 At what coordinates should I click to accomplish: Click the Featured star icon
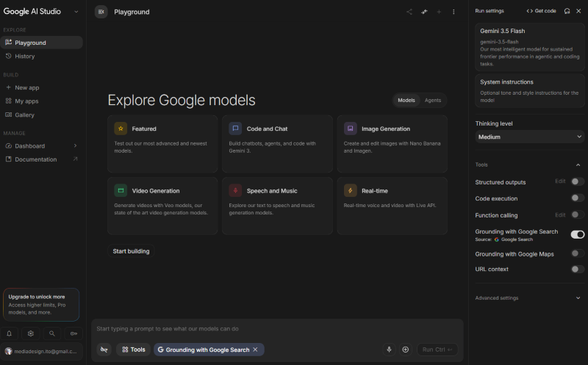[x=121, y=129]
